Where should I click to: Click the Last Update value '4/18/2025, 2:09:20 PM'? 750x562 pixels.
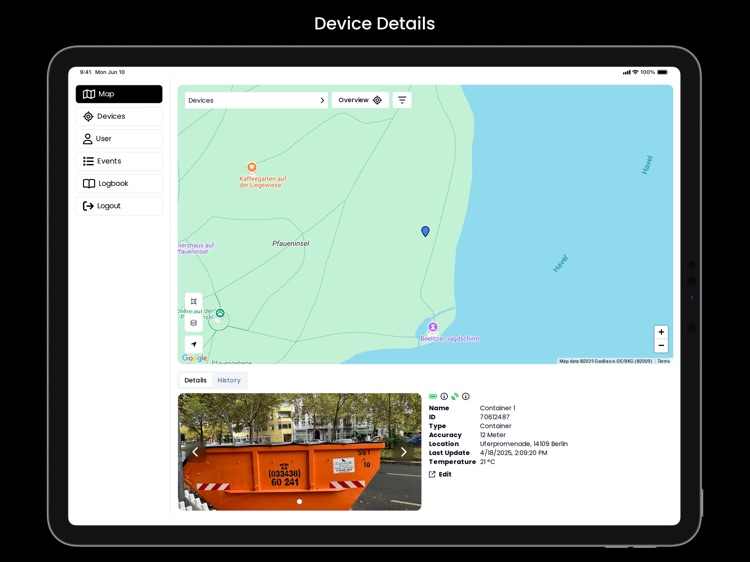tap(514, 452)
